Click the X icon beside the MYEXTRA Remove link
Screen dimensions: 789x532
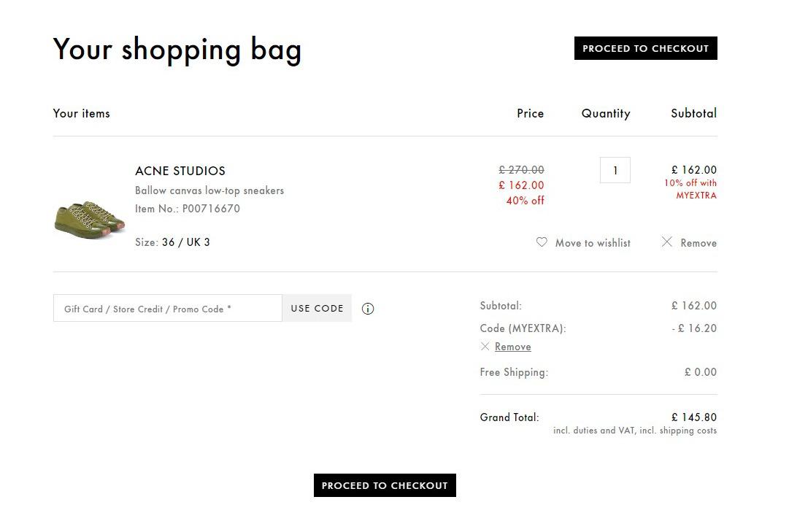pyautogui.click(x=485, y=347)
